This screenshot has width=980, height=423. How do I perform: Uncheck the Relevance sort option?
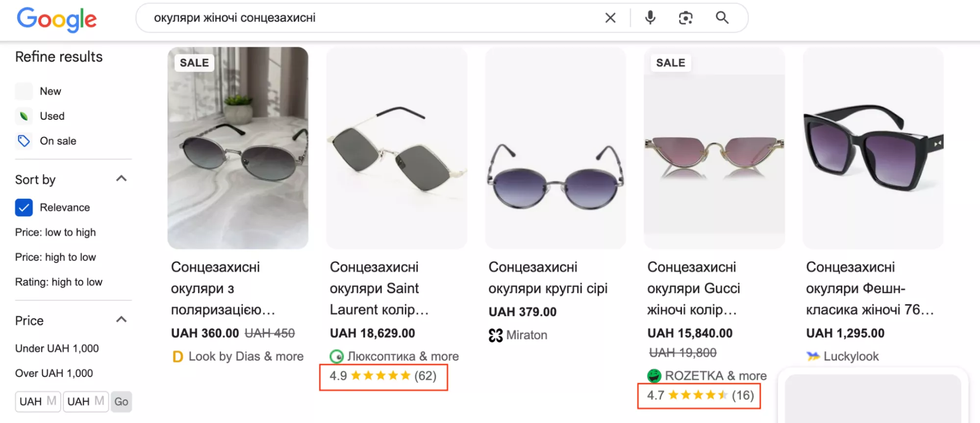click(x=23, y=208)
